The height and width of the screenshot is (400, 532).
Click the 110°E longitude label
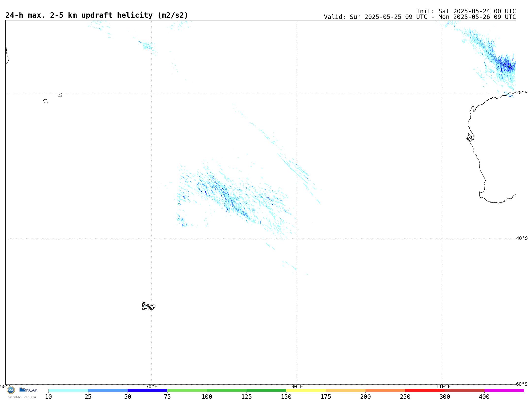coord(443,387)
